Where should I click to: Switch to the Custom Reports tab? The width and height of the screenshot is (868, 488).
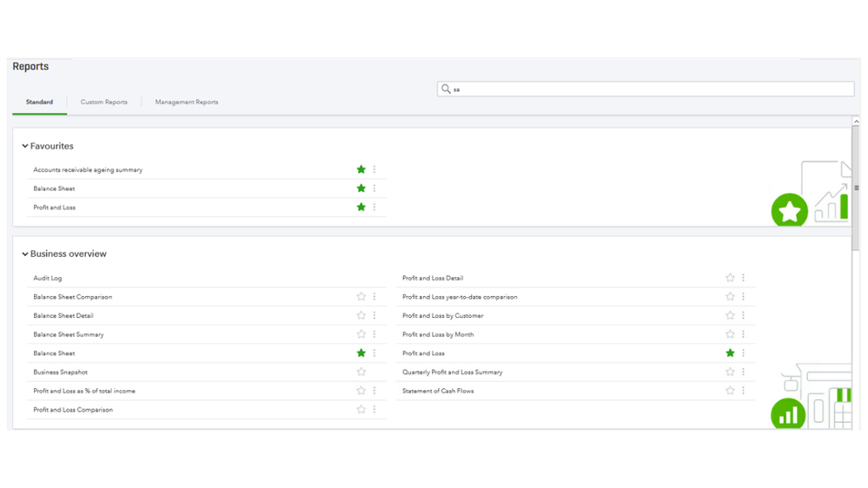[x=104, y=102]
